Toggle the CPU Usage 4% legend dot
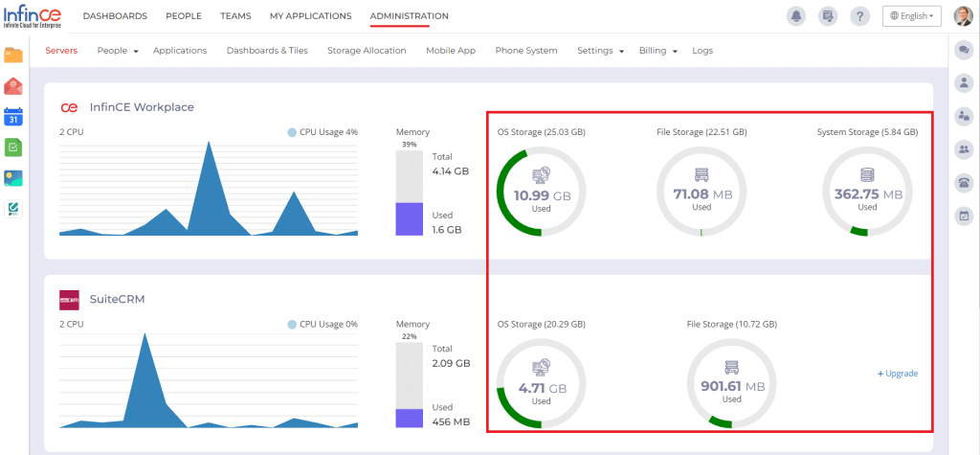Image resolution: width=980 pixels, height=455 pixels. [292, 132]
